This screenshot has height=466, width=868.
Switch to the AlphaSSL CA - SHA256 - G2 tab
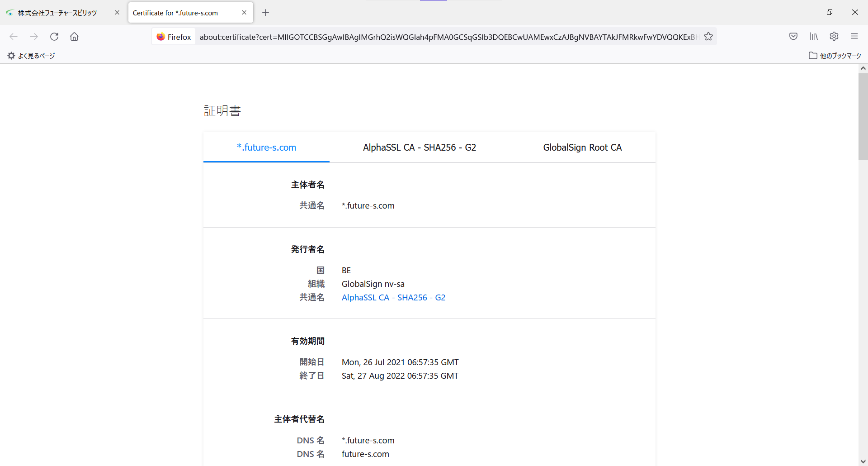pos(420,147)
